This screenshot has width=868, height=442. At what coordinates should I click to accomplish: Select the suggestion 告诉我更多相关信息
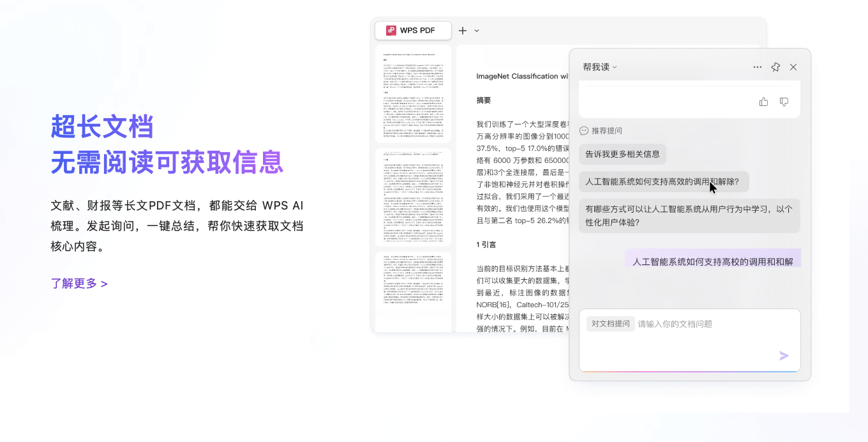pyautogui.click(x=623, y=154)
